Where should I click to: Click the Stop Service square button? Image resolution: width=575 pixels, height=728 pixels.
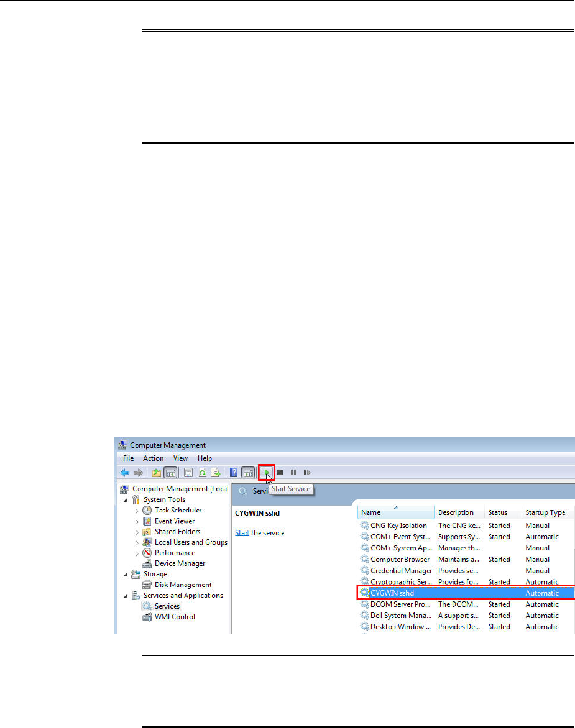click(x=280, y=473)
